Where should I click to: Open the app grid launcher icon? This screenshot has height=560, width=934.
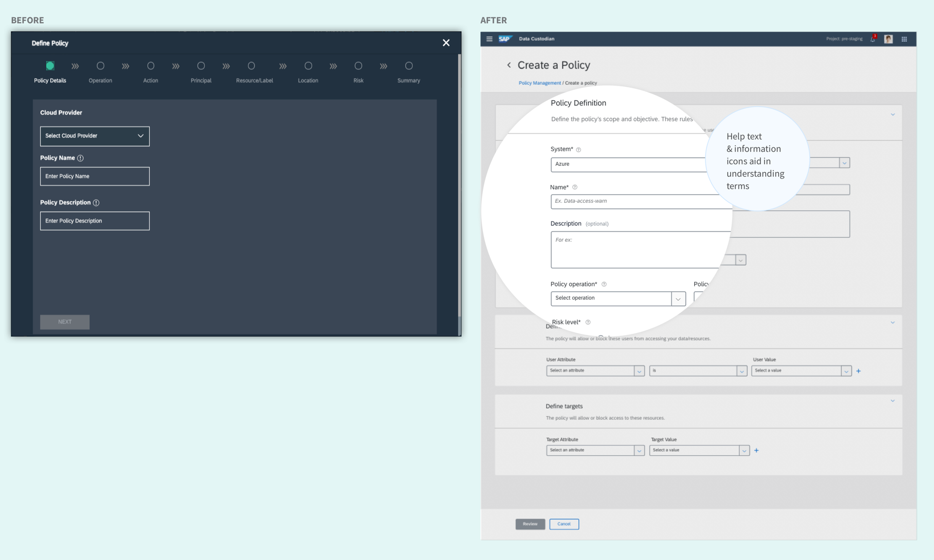point(904,39)
